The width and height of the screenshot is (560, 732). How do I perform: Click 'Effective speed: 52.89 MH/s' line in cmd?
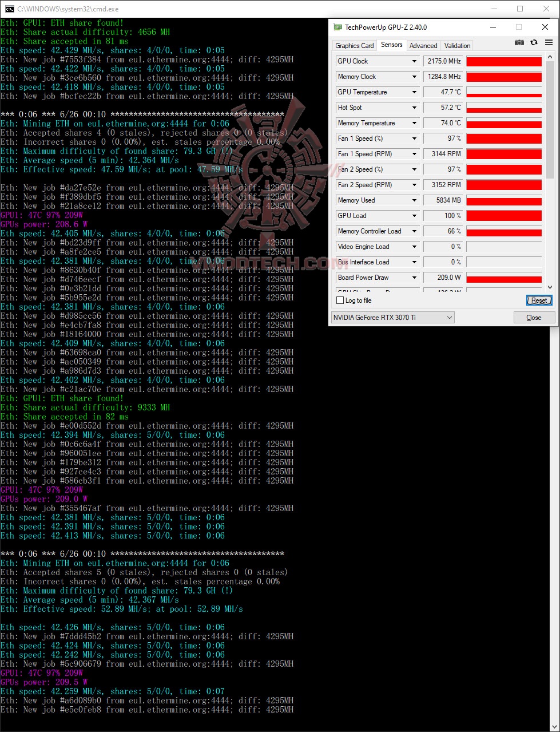pos(122,609)
